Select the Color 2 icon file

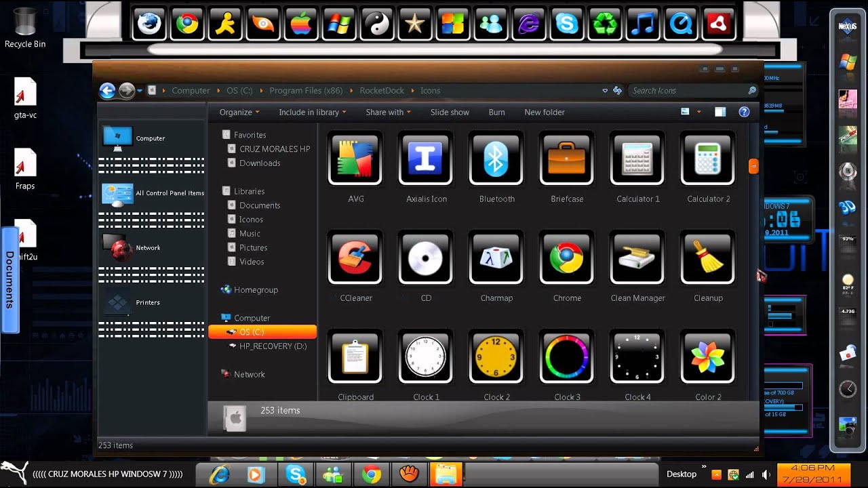pos(708,364)
